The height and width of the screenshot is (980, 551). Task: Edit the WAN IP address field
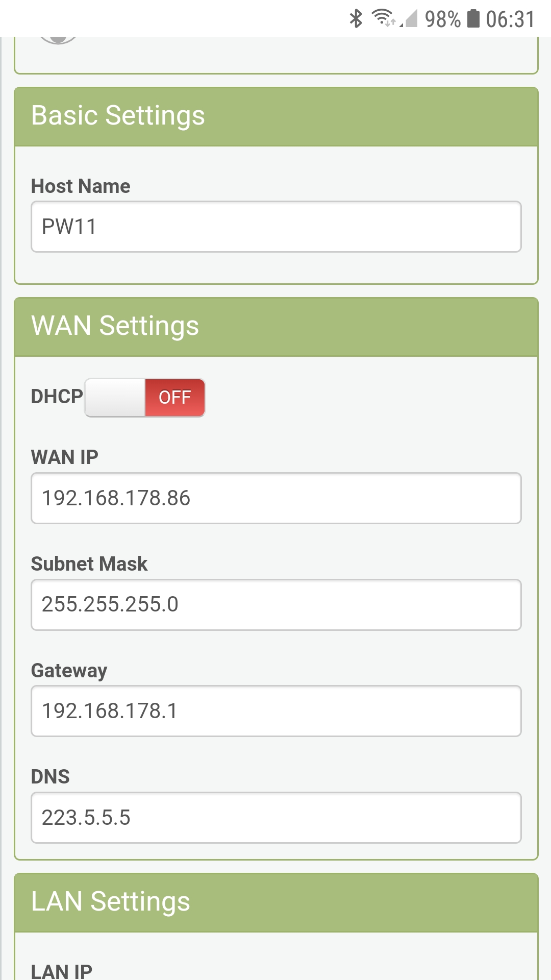[x=276, y=498]
